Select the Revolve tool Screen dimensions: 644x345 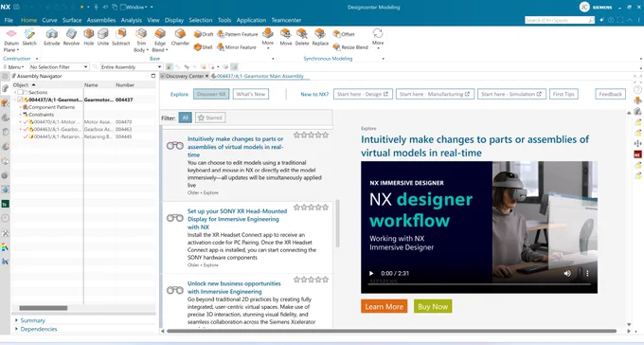click(x=71, y=37)
